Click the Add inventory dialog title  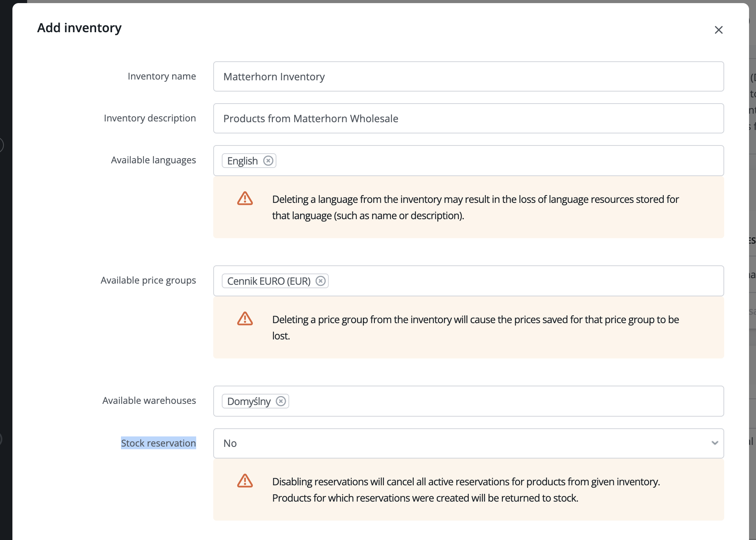tap(79, 28)
